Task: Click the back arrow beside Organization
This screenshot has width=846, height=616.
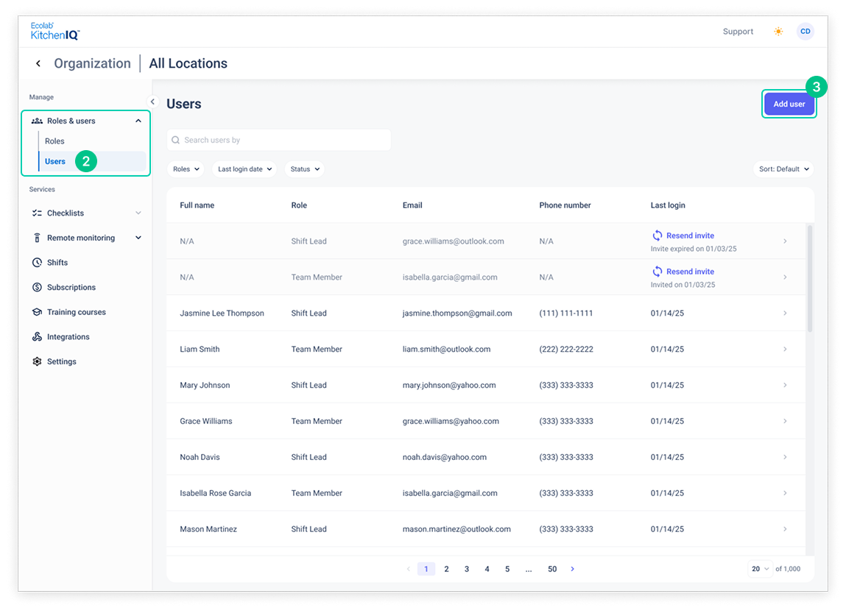Action: [x=38, y=63]
